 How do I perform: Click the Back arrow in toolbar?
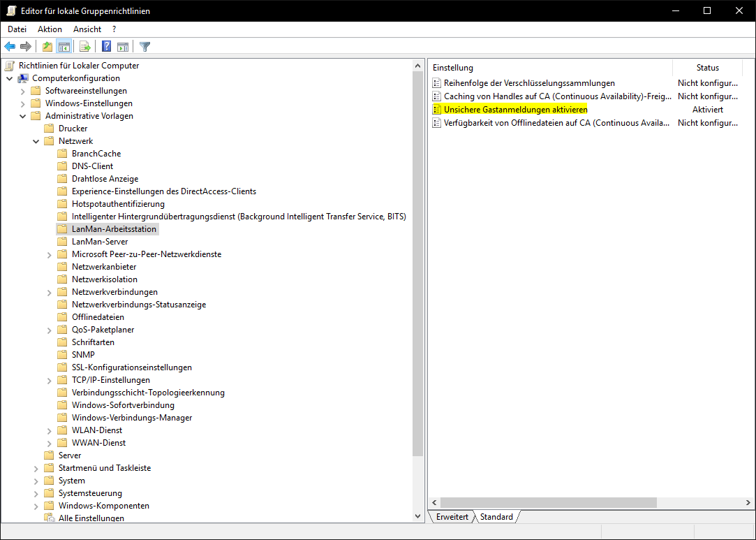10,47
